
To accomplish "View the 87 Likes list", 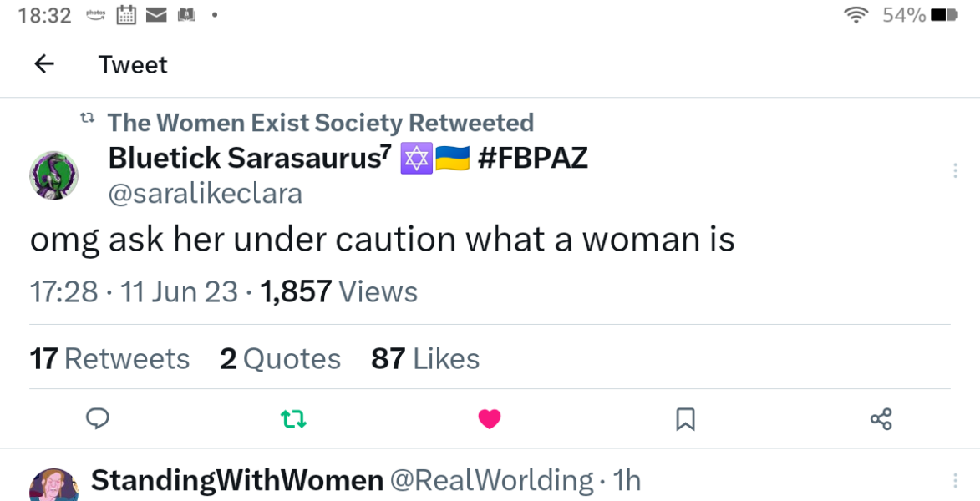I will pyautogui.click(x=425, y=359).
